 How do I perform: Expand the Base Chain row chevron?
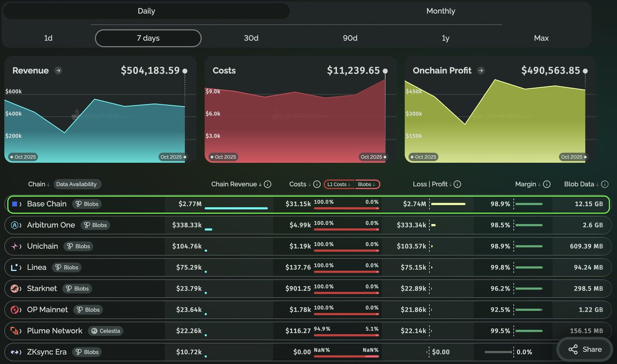click(21, 204)
